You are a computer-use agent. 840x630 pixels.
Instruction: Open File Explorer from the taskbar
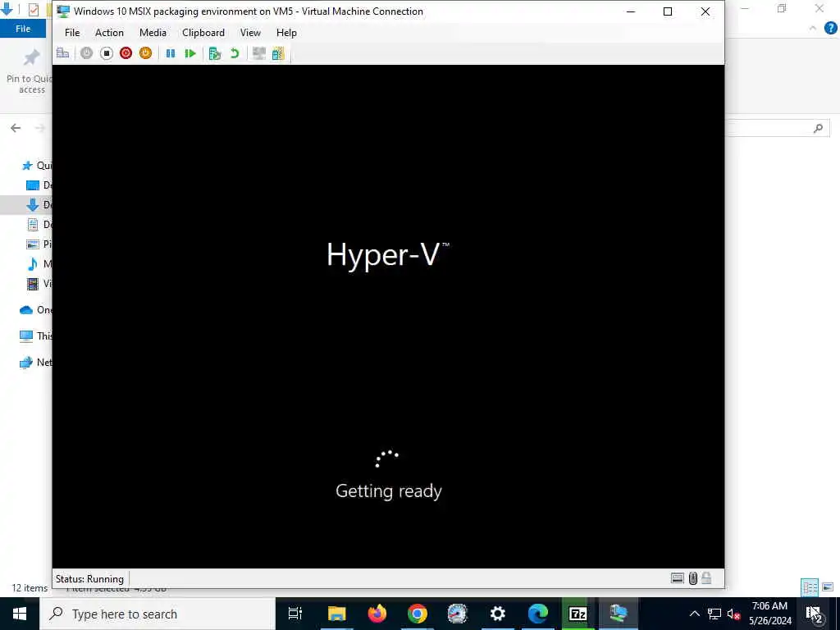point(336,614)
